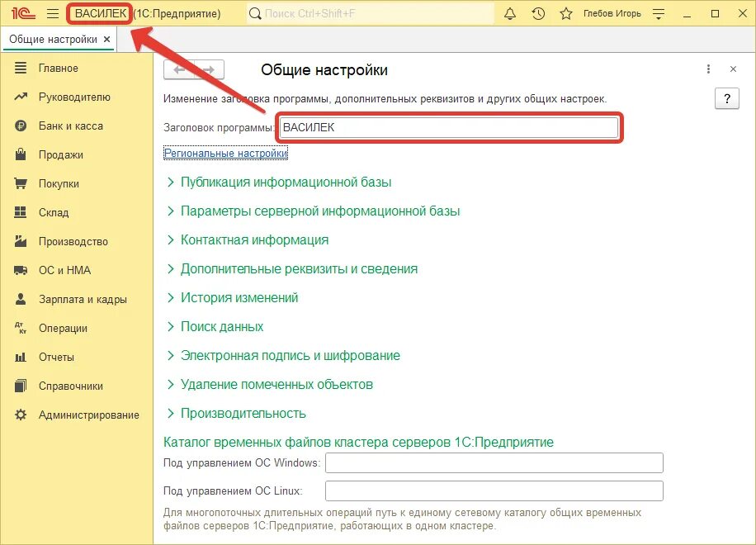Close the Общие настройки form with X
Image resolution: width=756 pixels, height=545 pixels.
coord(733,69)
